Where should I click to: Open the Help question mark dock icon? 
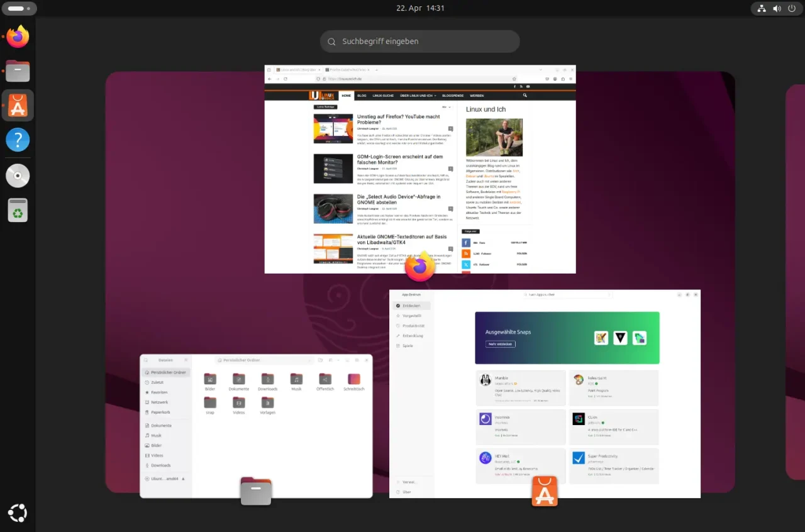click(18, 140)
